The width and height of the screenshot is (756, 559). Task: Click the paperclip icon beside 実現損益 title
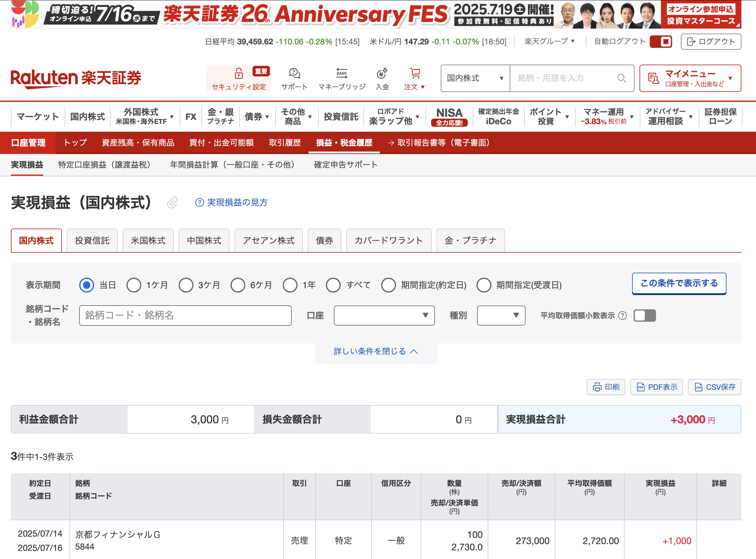point(172,202)
